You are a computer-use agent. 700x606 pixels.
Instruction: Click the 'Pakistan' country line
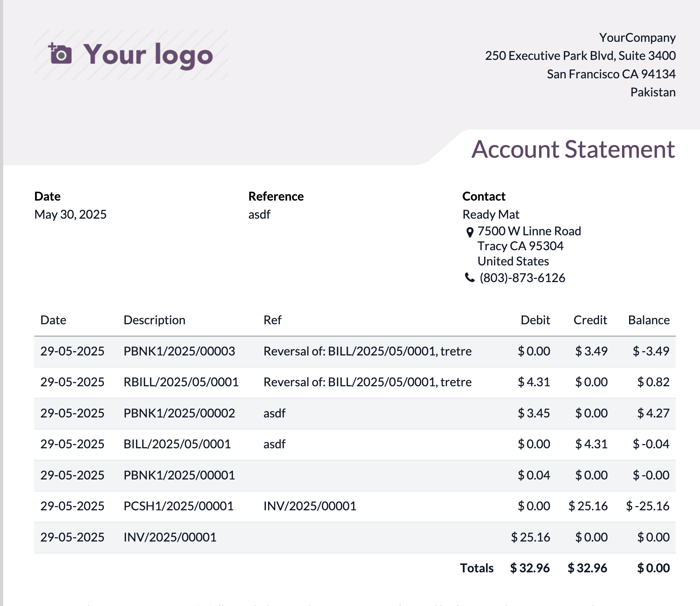coord(653,92)
